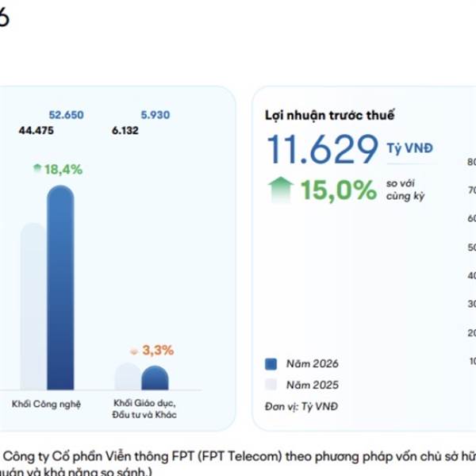476x476 pixels.
Task: Click the 52.650 value label
Action: (66, 116)
